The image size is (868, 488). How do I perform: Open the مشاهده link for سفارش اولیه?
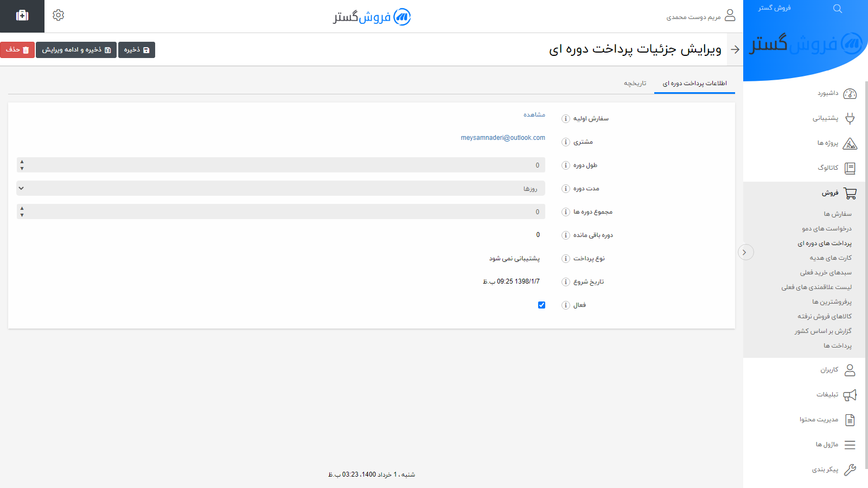[x=534, y=115]
